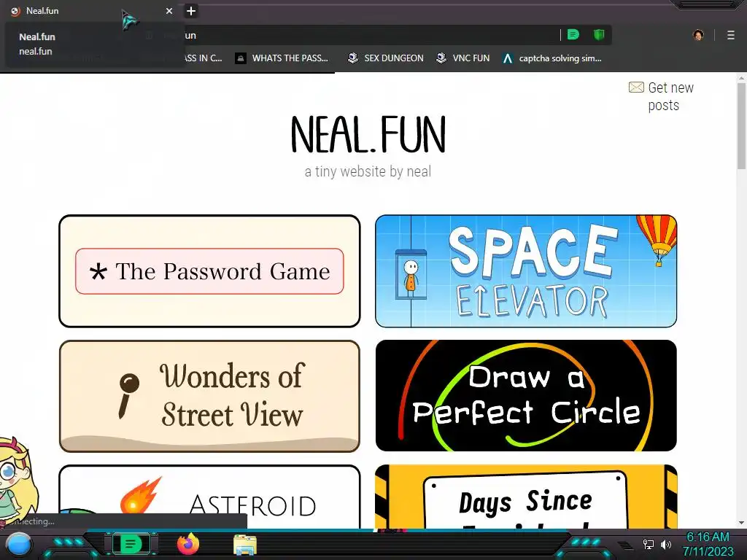Image resolution: width=747 pixels, height=560 pixels.
Task: Close the Neal.fun tab
Action: [x=169, y=11]
